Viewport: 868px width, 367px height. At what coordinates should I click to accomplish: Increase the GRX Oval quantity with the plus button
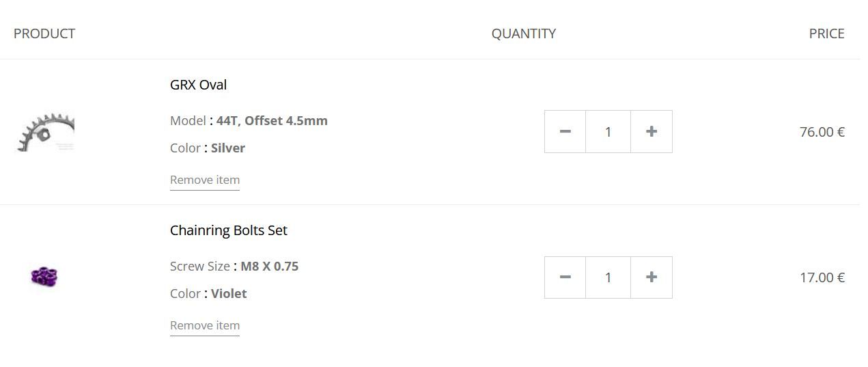click(x=652, y=131)
